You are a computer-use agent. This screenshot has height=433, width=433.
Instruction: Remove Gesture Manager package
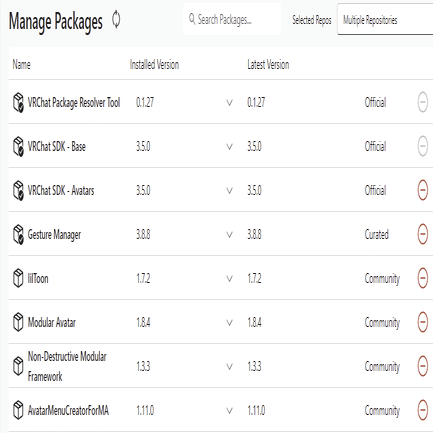click(x=423, y=234)
